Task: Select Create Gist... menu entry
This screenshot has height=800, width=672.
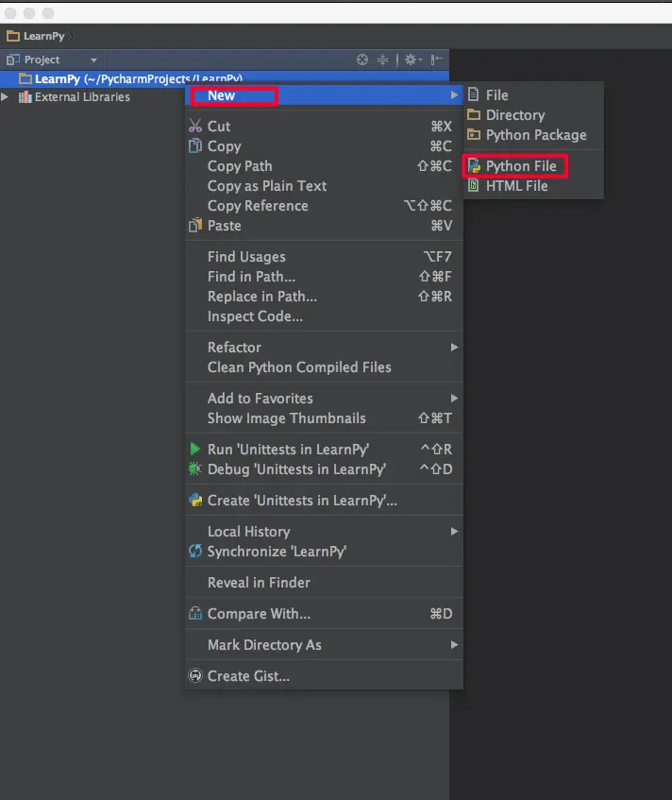Action: [x=324, y=676]
